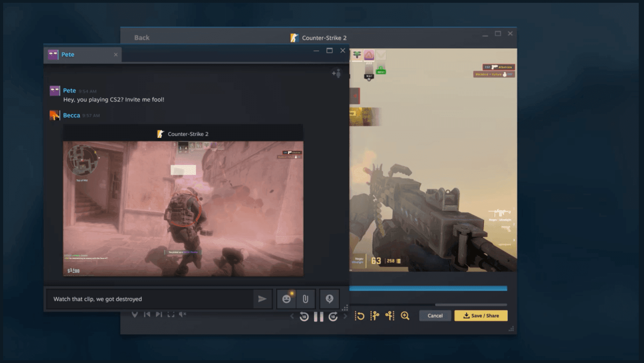This screenshot has height=363, width=644.
Task: Minimize the Pete chat window
Action: tap(316, 51)
